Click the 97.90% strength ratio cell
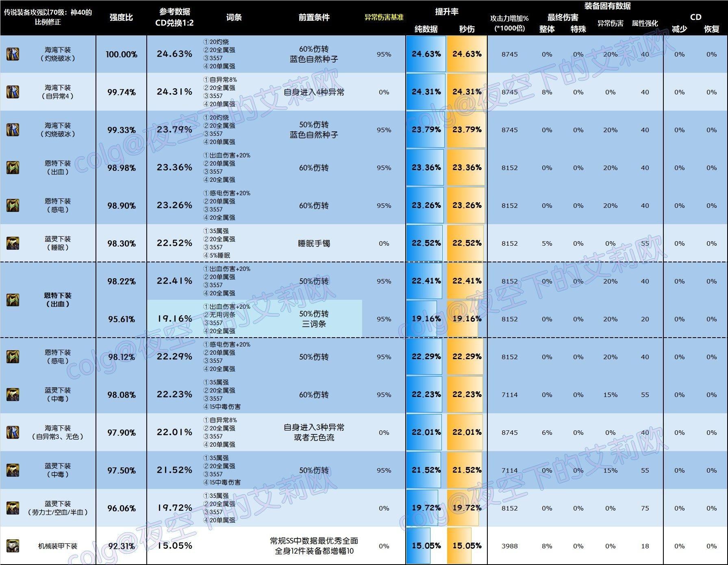Screen dimensions: 728x565 coord(121,432)
